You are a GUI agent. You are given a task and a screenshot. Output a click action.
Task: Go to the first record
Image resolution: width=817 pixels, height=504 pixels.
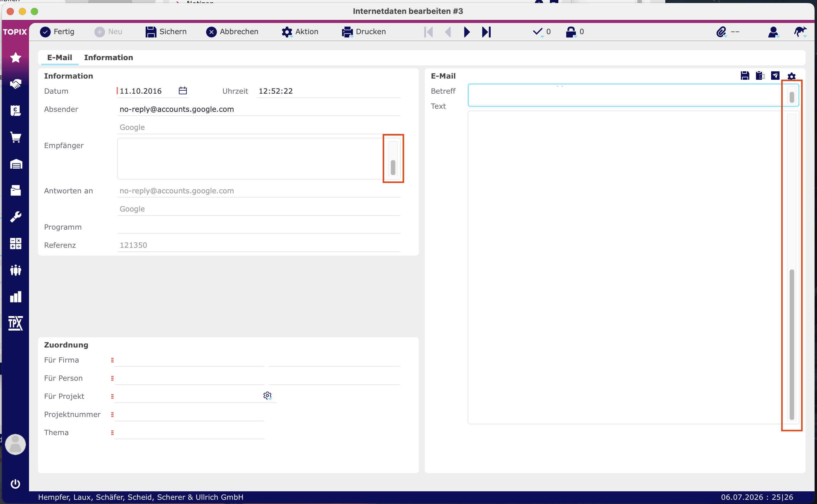(x=428, y=32)
